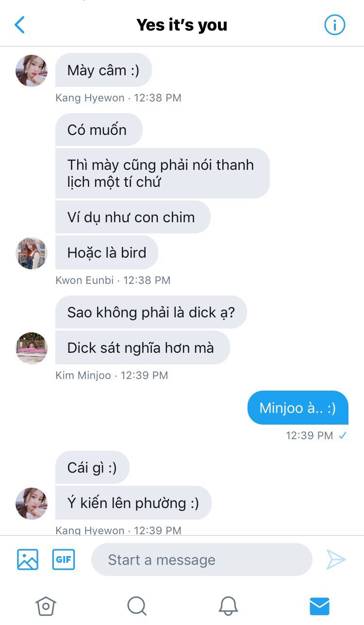Tap the Hoặc là bird message bubble

coord(107,252)
